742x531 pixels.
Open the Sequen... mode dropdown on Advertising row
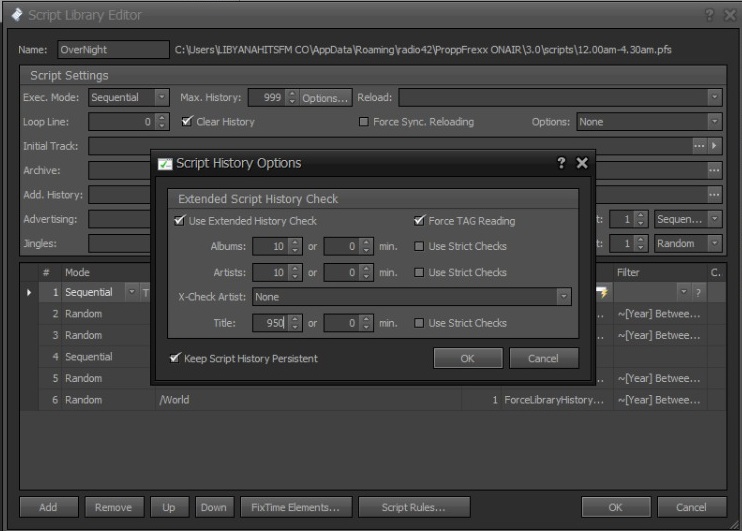point(715,219)
